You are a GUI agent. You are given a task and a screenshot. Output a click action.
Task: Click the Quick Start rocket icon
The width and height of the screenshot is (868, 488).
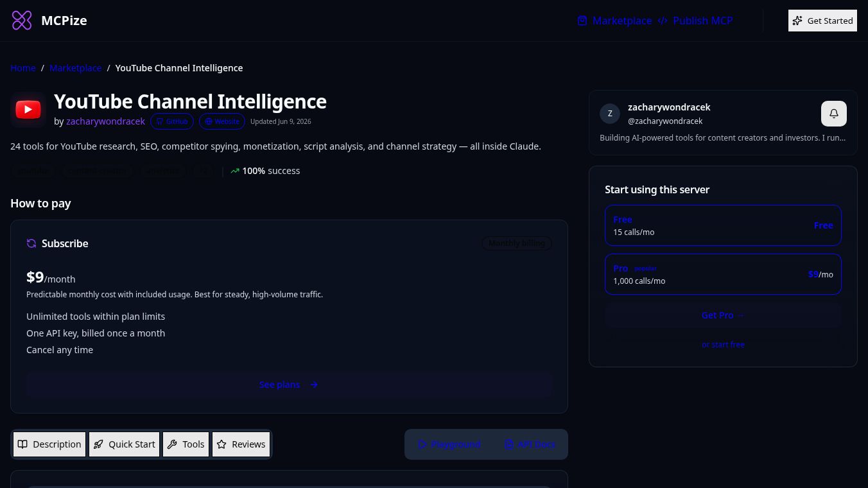pyautogui.click(x=98, y=444)
